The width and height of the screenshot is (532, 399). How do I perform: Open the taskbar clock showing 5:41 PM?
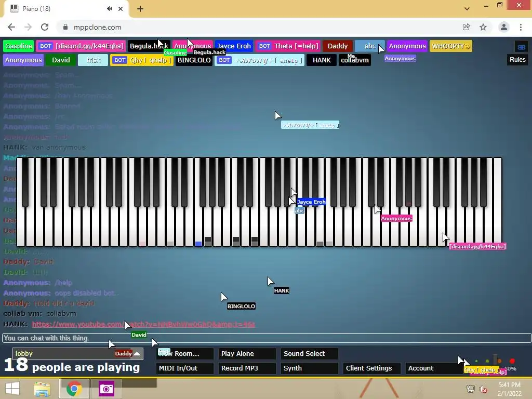click(509, 389)
